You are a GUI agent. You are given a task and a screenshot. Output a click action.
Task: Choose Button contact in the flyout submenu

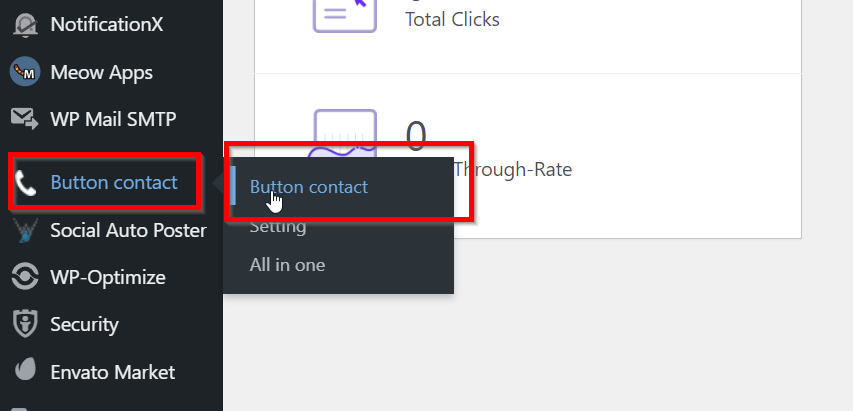308,187
